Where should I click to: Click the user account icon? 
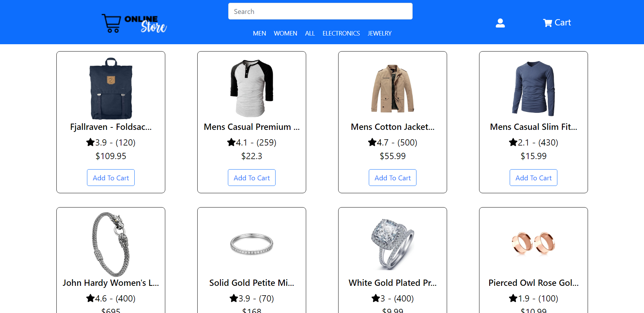(x=500, y=23)
